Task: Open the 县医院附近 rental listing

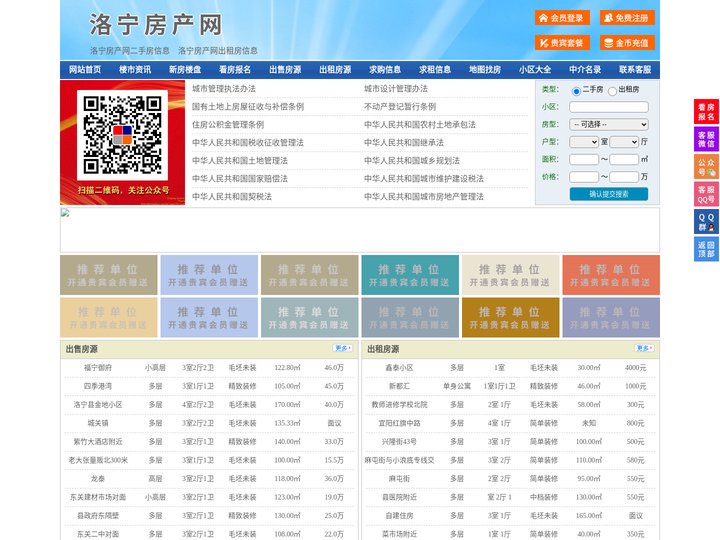Action: click(399, 497)
